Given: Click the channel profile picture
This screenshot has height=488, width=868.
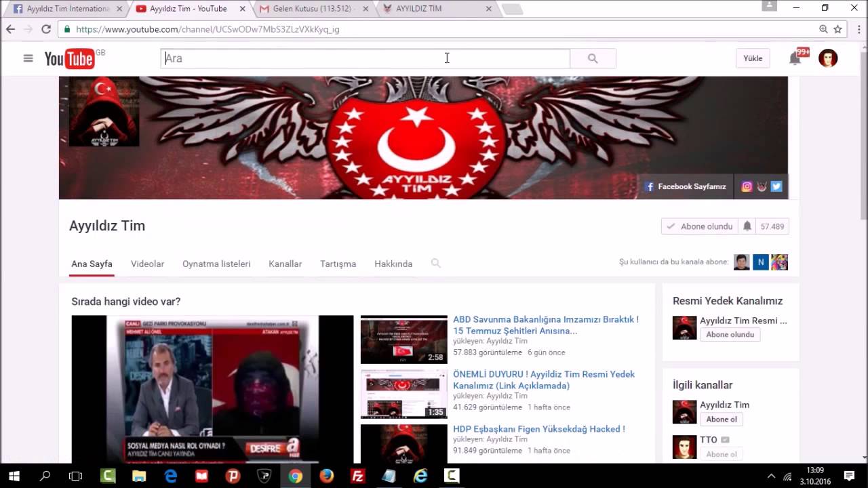Looking at the screenshot, I should click(104, 112).
